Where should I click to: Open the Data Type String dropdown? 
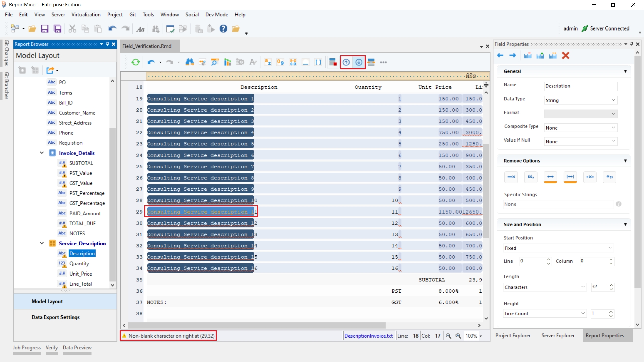[x=581, y=100]
